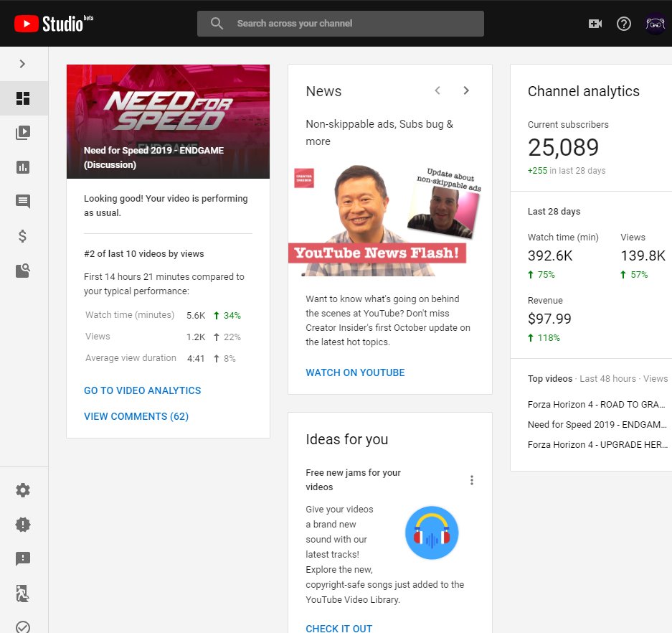Open Settings gear in sidebar
Image resolution: width=672 pixels, height=633 pixels.
[23, 489]
